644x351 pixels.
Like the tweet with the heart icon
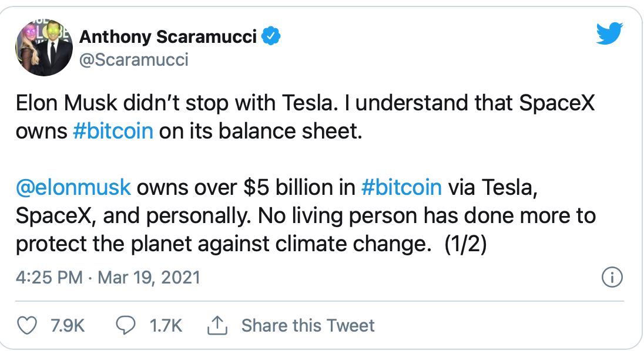[x=28, y=325]
